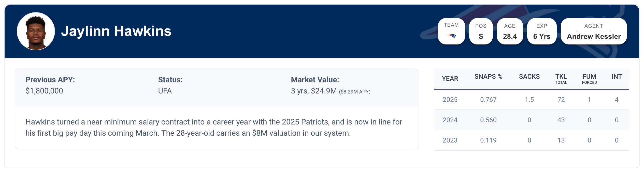Screen dimensions: 644x174
Task: Select the 2023 season stats row
Action: [x=531, y=140]
